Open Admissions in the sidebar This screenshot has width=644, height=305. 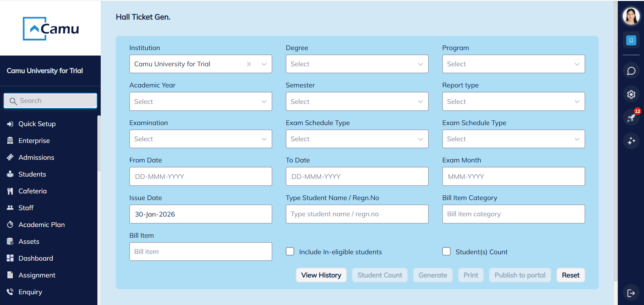[x=36, y=157]
